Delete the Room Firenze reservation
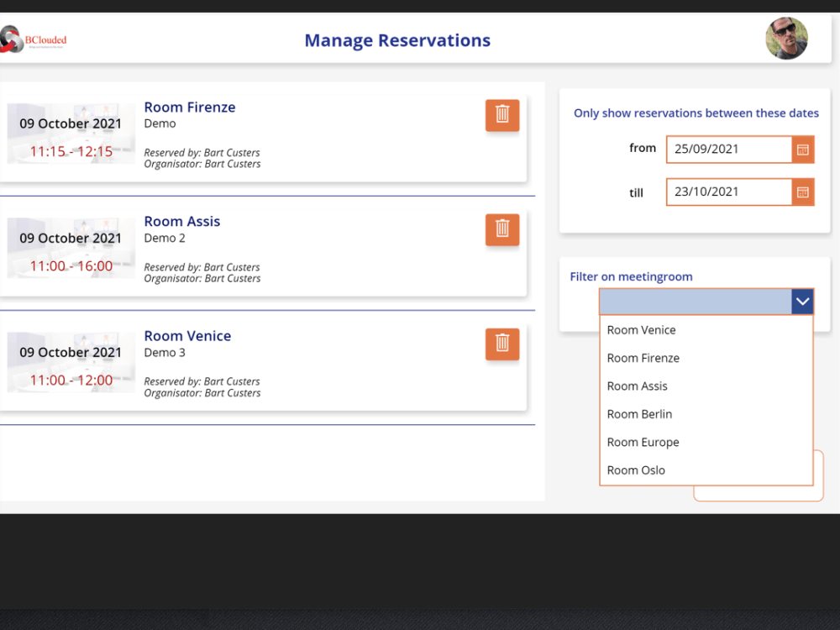Viewport: 840px width, 630px height. 501,115
